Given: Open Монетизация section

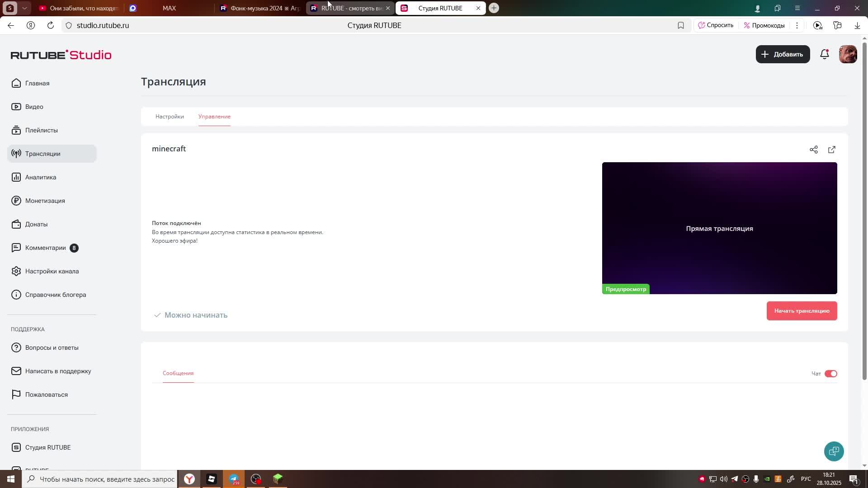Looking at the screenshot, I should [45, 201].
